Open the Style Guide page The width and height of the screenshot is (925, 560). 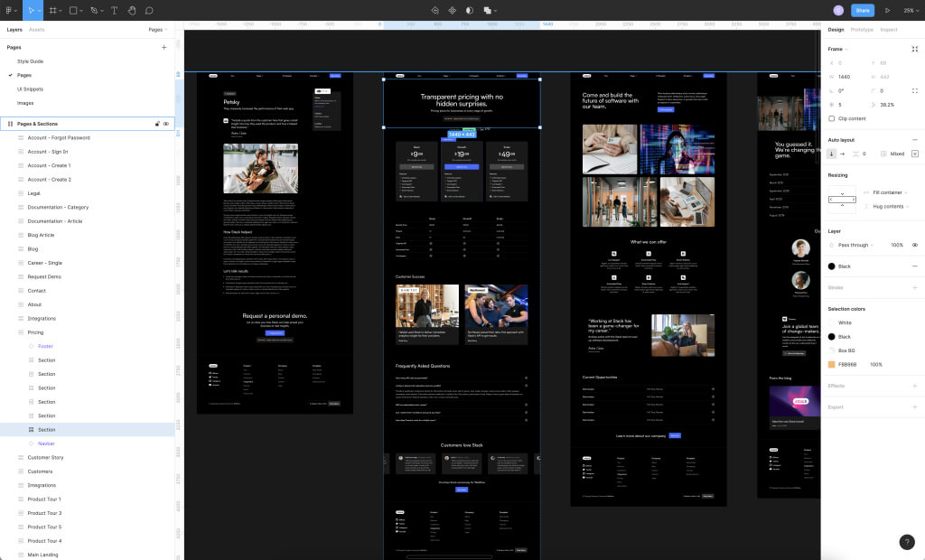click(x=30, y=61)
